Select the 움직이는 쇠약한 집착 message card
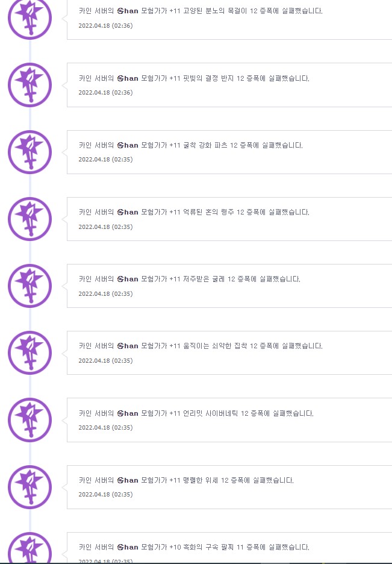 [x=229, y=353]
